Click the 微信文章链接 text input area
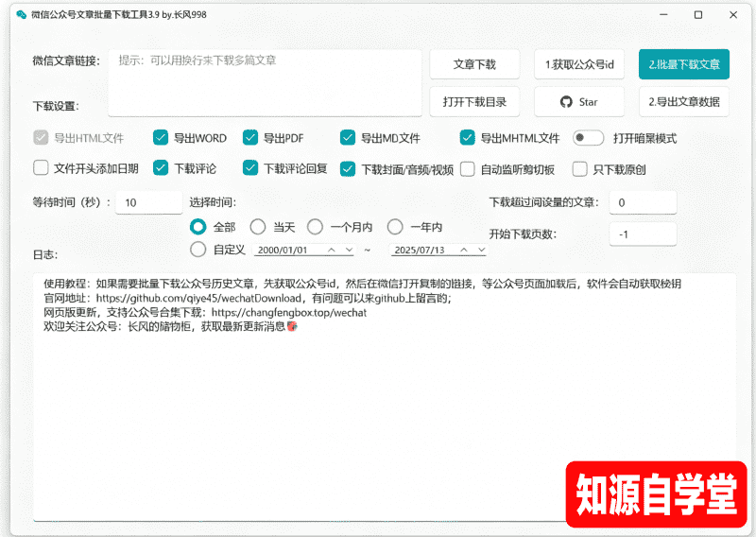The width and height of the screenshot is (756, 537). (265, 83)
